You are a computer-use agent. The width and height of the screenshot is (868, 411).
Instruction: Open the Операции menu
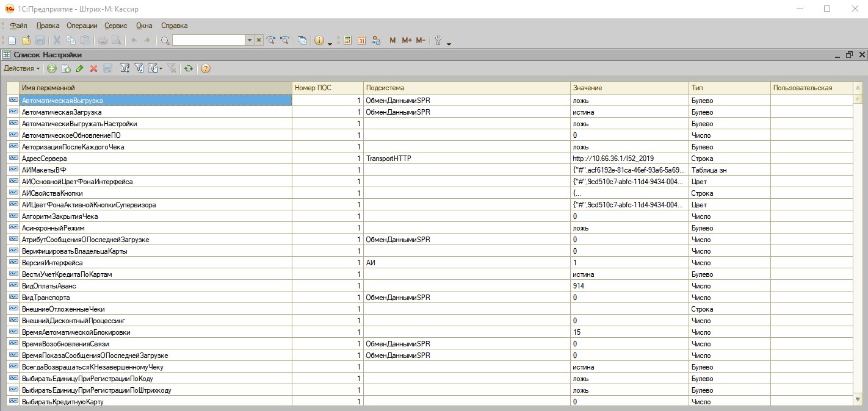point(82,26)
